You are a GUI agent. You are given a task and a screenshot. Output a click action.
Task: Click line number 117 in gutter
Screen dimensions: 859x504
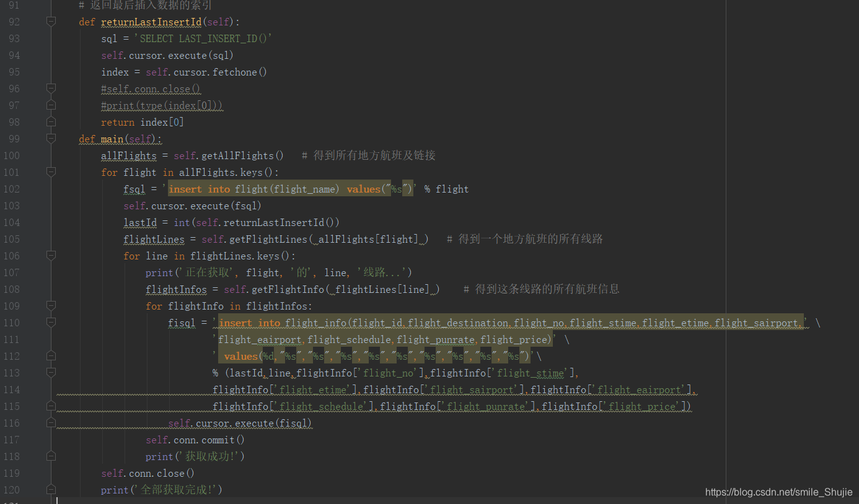[x=11, y=440]
